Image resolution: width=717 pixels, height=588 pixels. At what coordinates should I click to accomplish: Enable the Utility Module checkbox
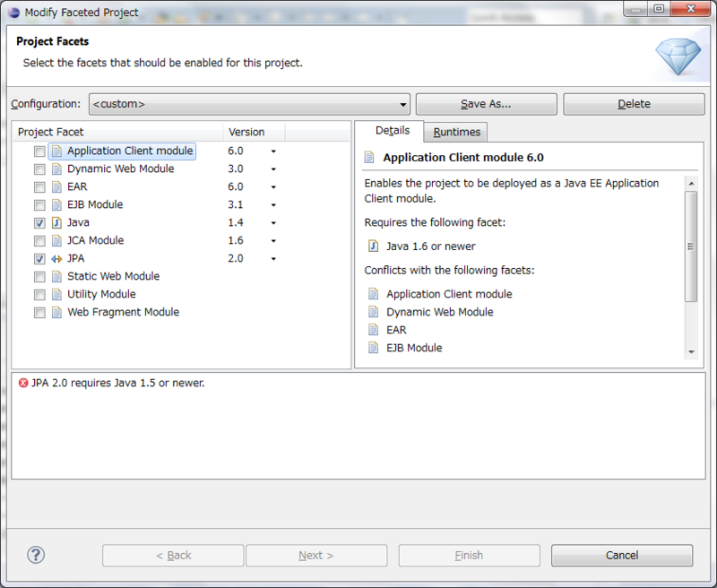click(x=39, y=295)
